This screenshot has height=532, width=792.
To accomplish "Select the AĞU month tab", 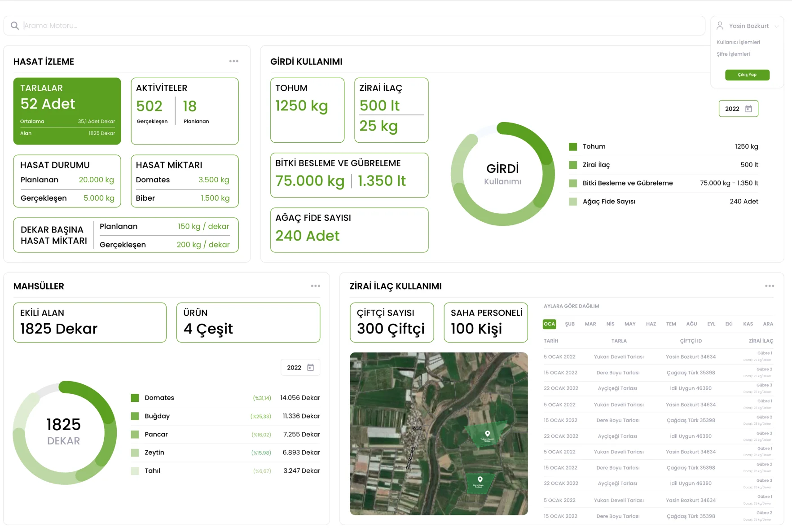I will pos(691,324).
